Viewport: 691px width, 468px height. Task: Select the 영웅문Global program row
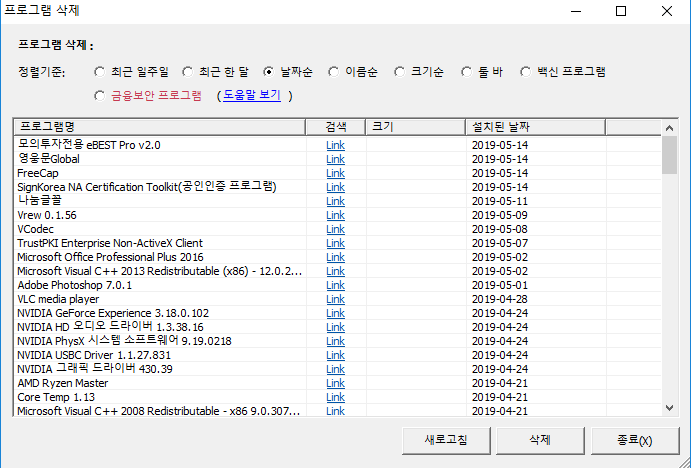pyautogui.click(x=48, y=159)
